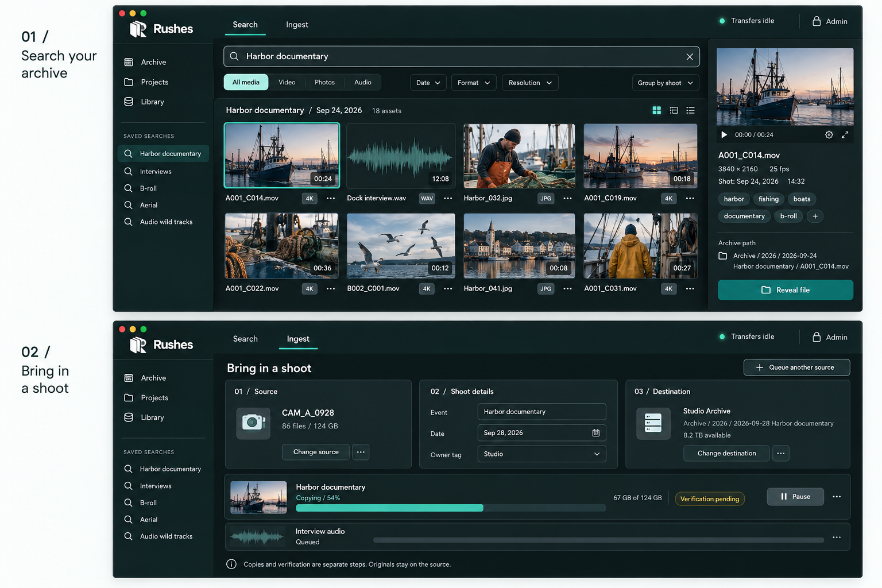Filter results to Video only
The height and width of the screenshot is (588, 882).
pyautogui.click(x=287, y=82)
